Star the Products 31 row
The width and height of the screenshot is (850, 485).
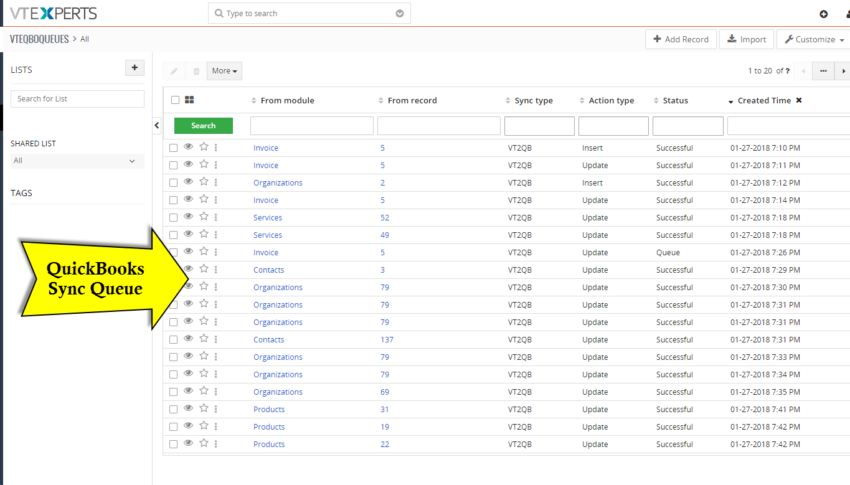[x=204, y=408]
